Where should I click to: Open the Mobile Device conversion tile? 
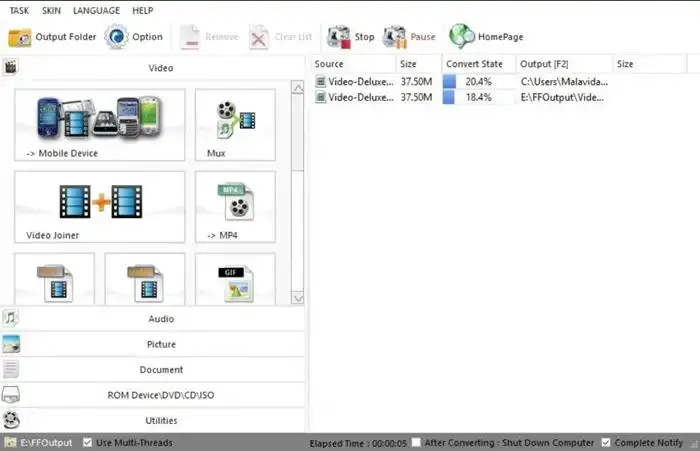[100, 126]
